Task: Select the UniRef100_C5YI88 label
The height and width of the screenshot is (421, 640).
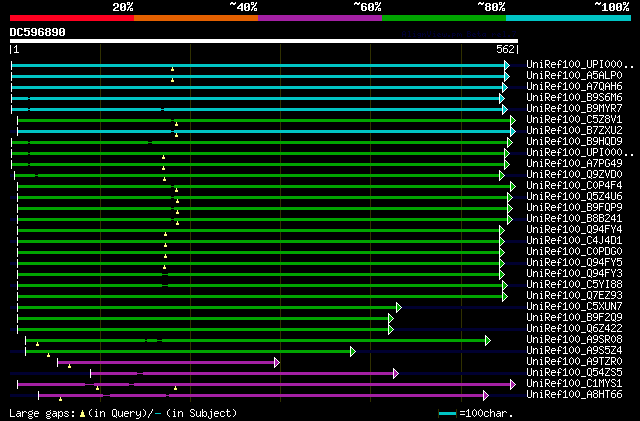Action: pos(574,285)
